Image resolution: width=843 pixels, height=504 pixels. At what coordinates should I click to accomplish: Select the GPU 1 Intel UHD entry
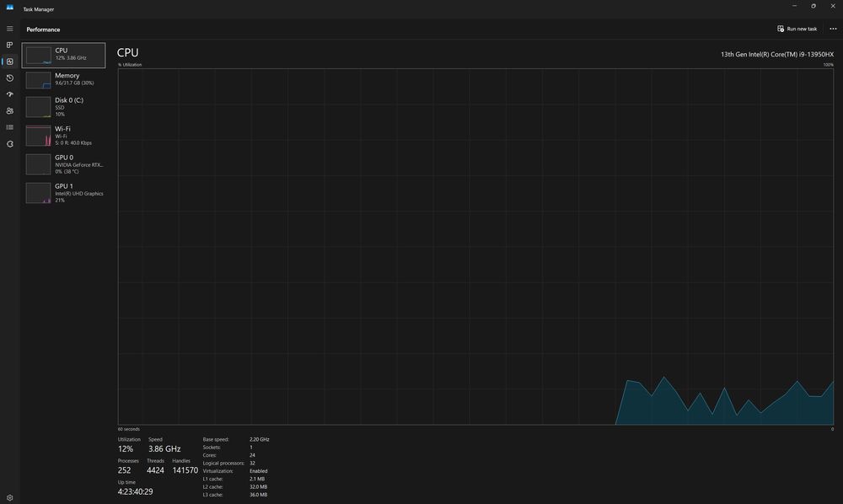pyautogui.click(x=63, y=193)
